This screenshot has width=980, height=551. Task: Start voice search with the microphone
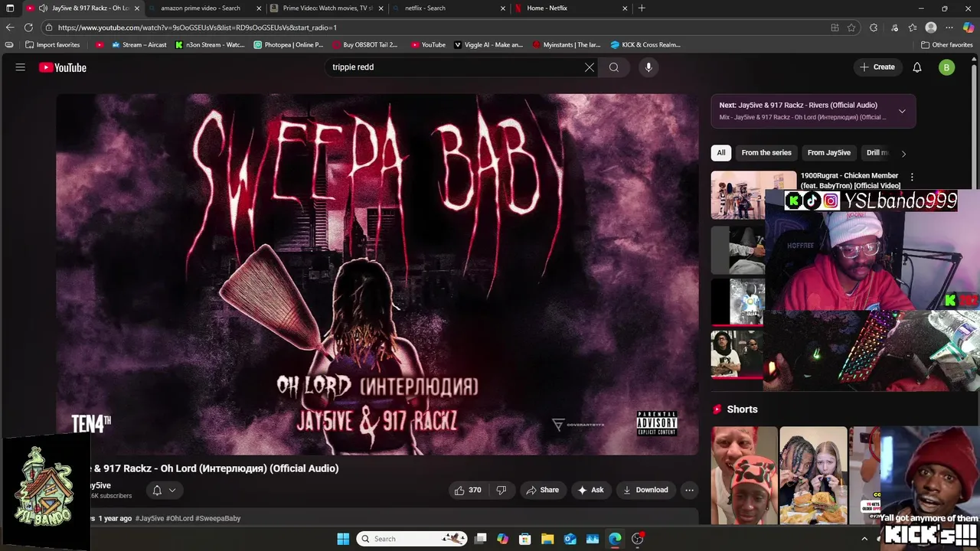[x=648, y=67]
